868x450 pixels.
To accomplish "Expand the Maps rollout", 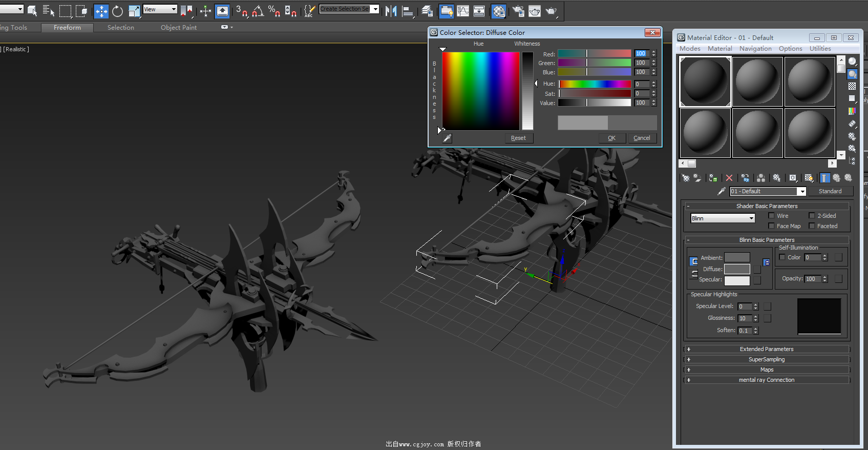I will point(767,370).
